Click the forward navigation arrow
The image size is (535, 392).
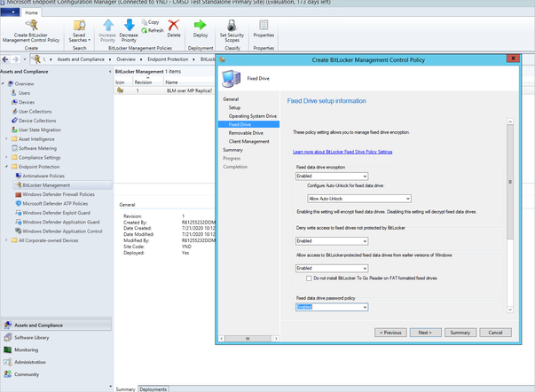[x=15, y=59]
